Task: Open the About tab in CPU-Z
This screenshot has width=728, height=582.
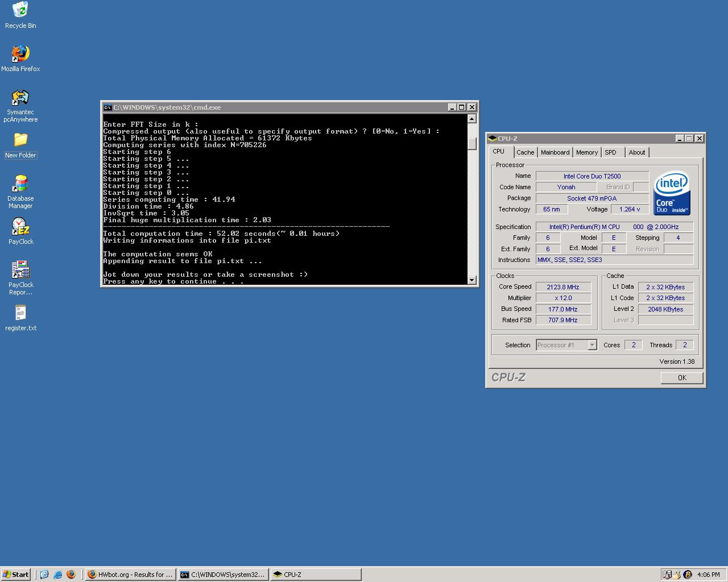Action: click(x=636, y=152)
